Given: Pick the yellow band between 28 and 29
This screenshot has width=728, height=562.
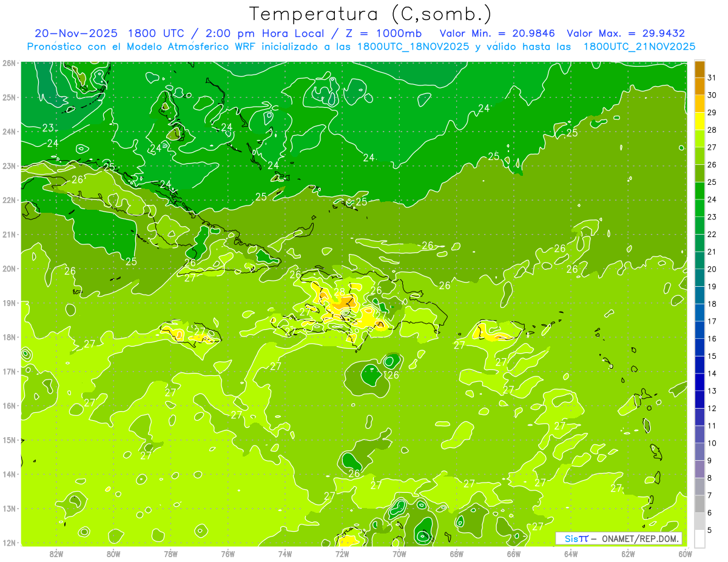Looking at the screenshot, I should pyautogui.click(x=700, y=121).
